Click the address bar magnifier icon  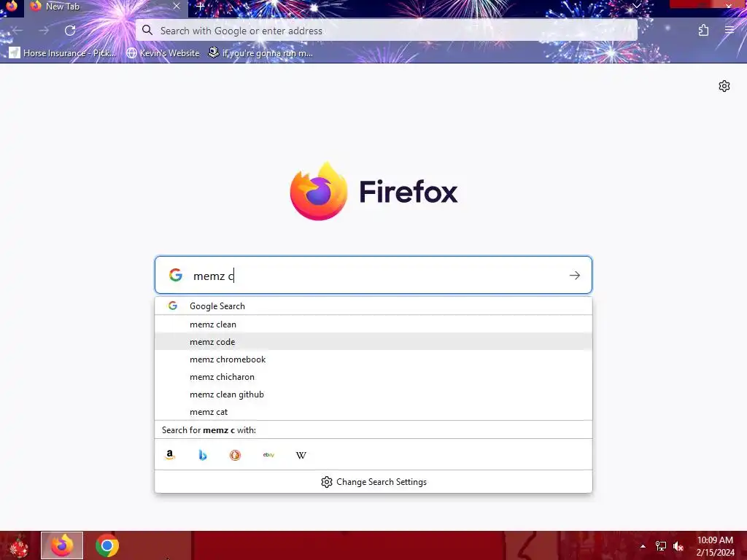coord(147,31)
